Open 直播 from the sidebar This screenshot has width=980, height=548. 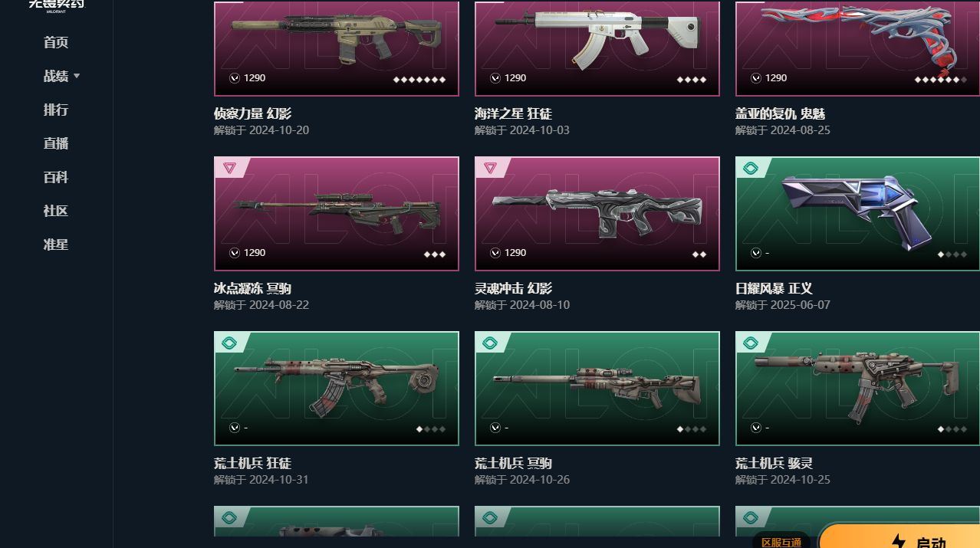tap(56, 143)
